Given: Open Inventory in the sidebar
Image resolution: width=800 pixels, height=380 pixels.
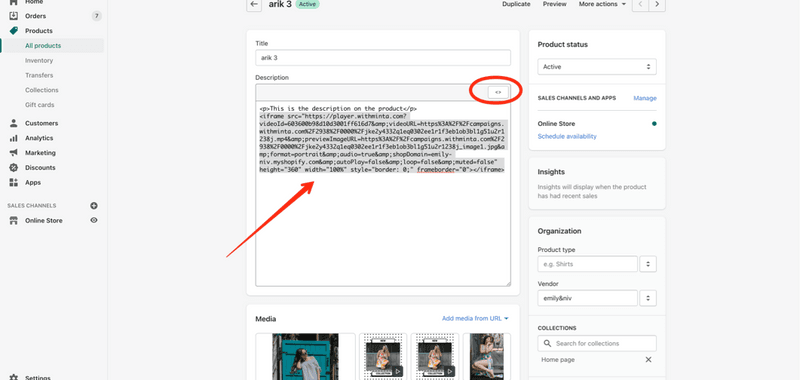Looking at the screenshot, I should click(x=39, y=60).
